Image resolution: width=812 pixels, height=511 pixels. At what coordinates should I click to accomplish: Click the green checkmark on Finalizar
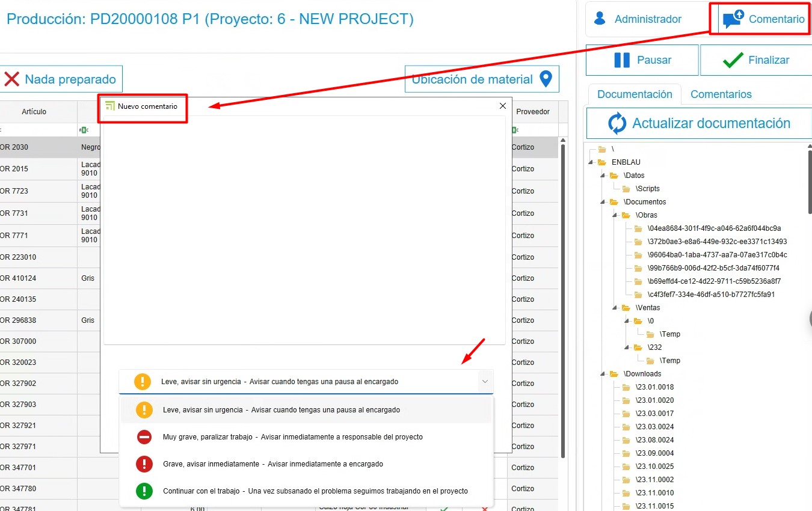[x=733, y=60]
